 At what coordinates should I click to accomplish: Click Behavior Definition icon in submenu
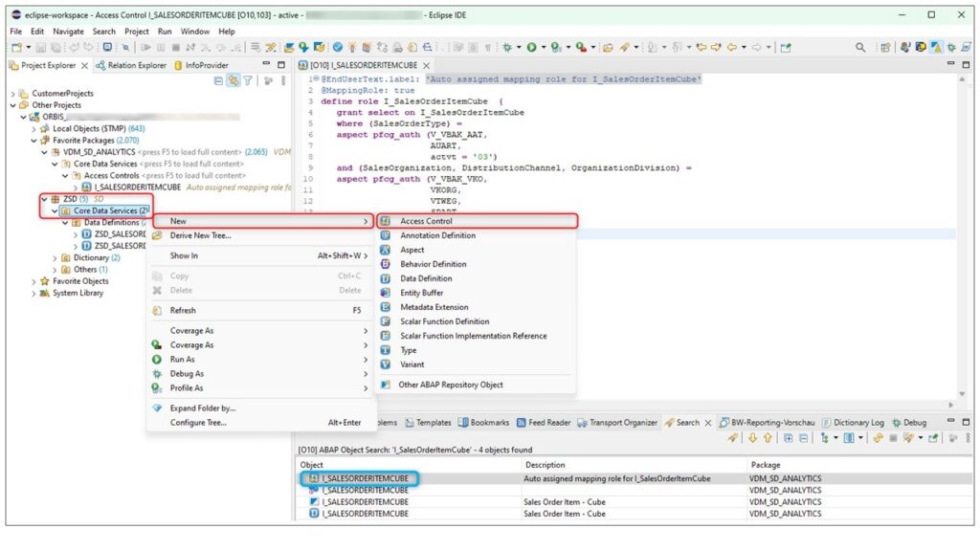tap(386, 264)
